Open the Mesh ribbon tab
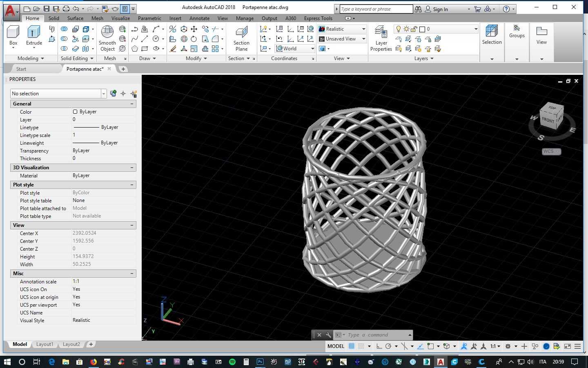Image resolution: width=588 pixels, height=368 pixels. coord(97,18)
